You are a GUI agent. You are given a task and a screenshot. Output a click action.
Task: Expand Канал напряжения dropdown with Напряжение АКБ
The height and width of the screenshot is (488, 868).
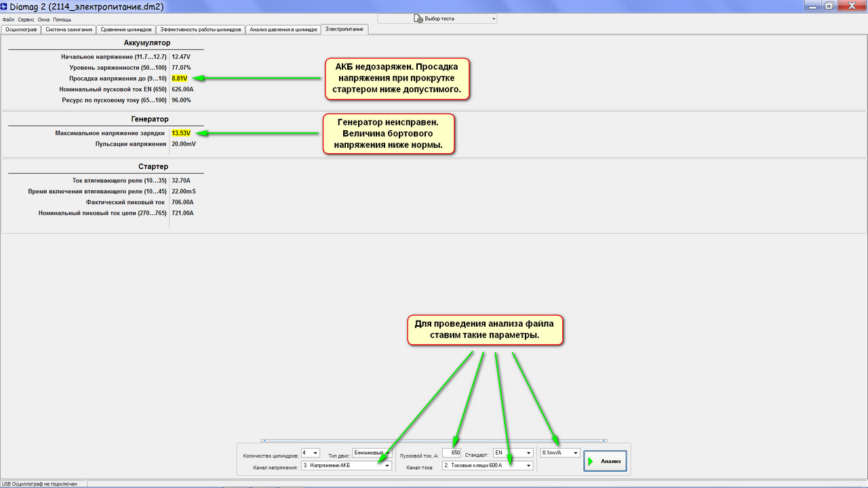coord(347,466)
